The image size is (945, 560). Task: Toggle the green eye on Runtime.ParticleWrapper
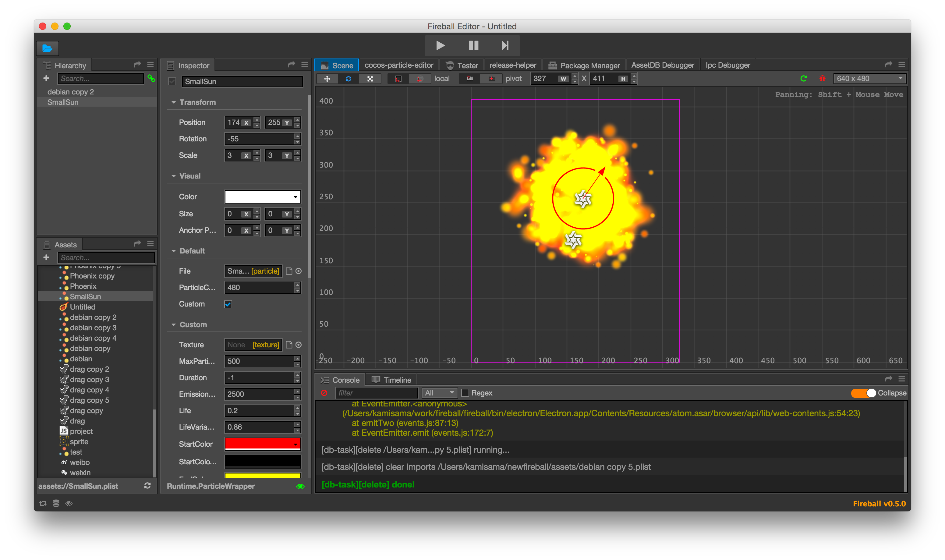(x=300, y=486)
